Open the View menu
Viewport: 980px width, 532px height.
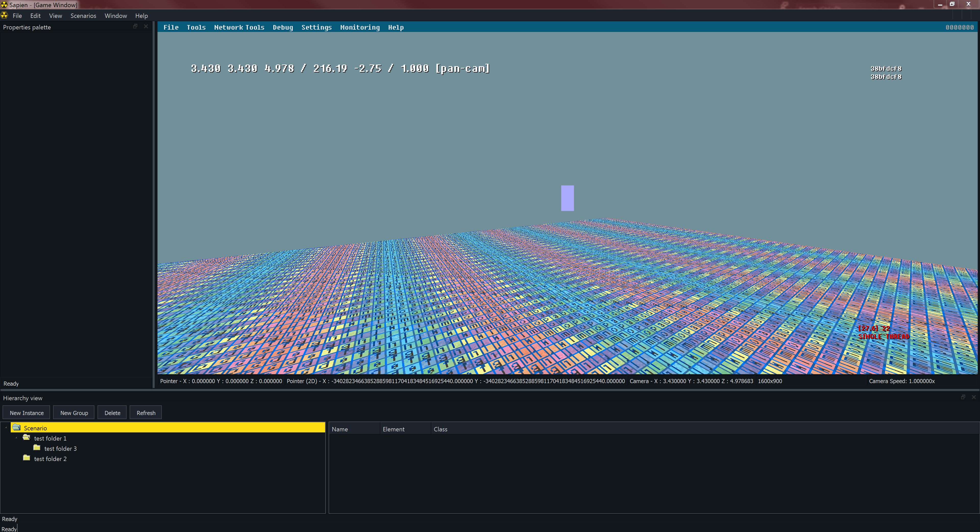56,16
